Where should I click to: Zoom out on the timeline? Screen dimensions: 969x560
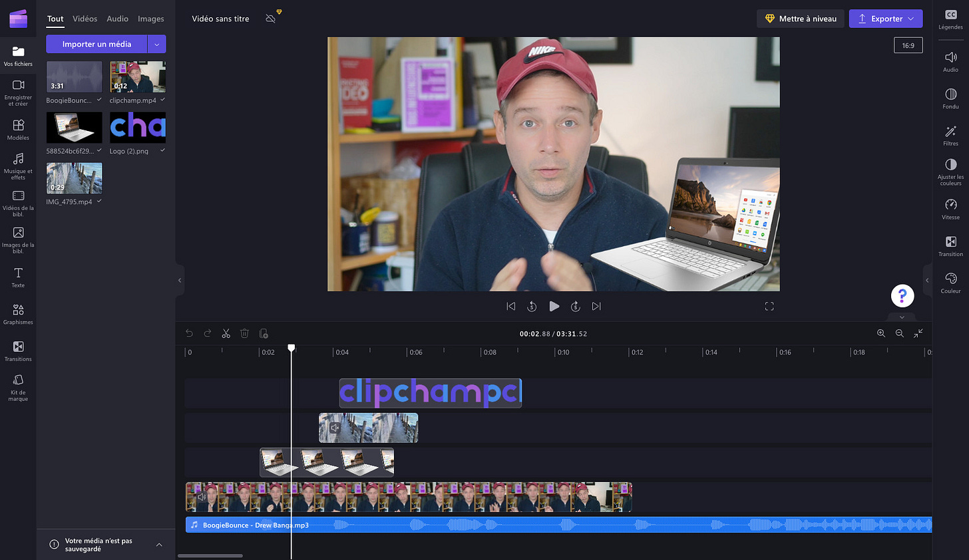(900, 333)
